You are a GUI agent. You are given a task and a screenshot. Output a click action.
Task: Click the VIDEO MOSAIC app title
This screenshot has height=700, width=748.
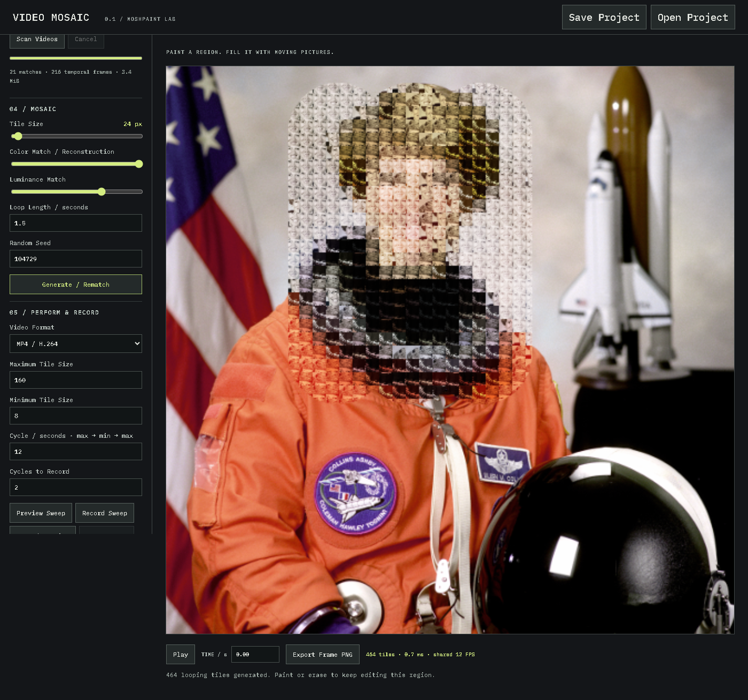point(51,18)
